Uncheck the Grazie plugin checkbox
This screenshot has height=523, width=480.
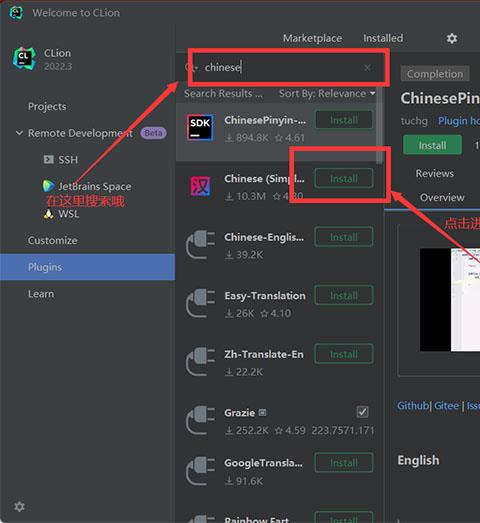(362, 412)
